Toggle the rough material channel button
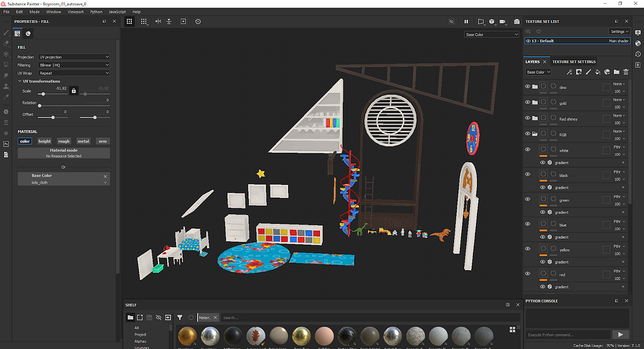The width and height of the screenshot is (644, 349). click(x=64, y=141)
